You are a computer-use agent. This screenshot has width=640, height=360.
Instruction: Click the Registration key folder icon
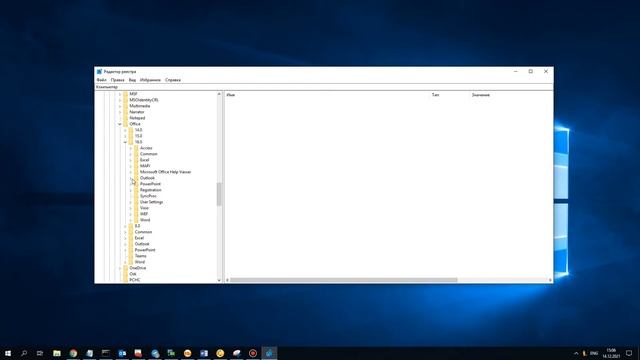pyautogui.click(x=136, y=190)
